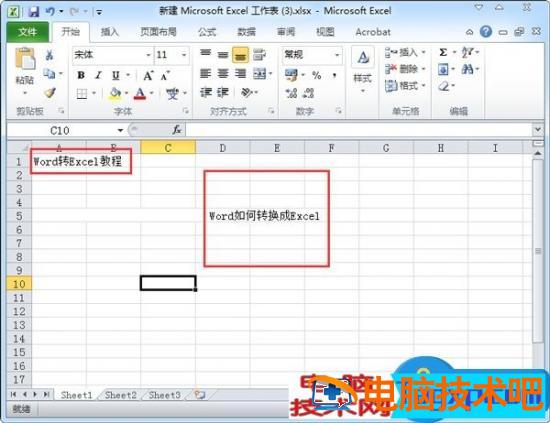Switch to the Acrobat tab
Image resolution: width=550 pixels, height=423 pixels.
point(373,32)
